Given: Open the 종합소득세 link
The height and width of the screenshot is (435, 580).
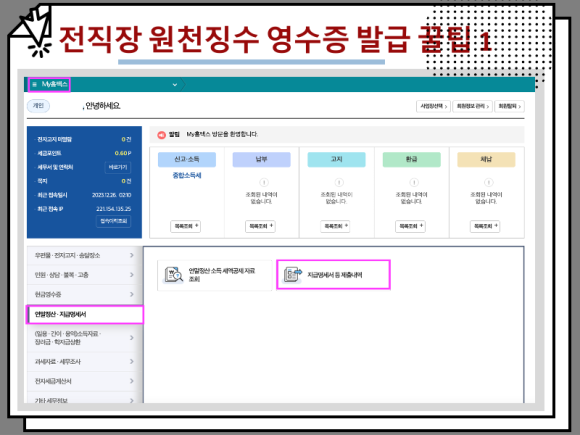Looking at the screenshot, I should click(187, 175).
